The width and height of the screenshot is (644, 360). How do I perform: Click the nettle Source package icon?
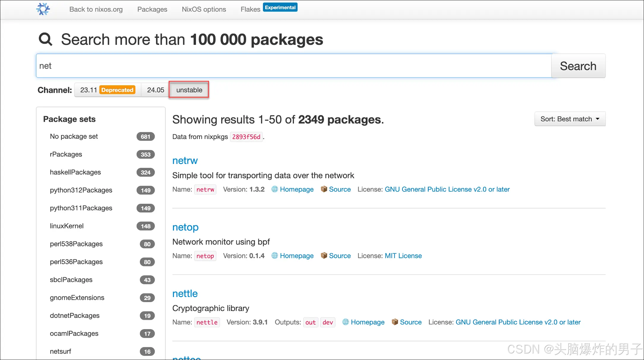point(395,322)
